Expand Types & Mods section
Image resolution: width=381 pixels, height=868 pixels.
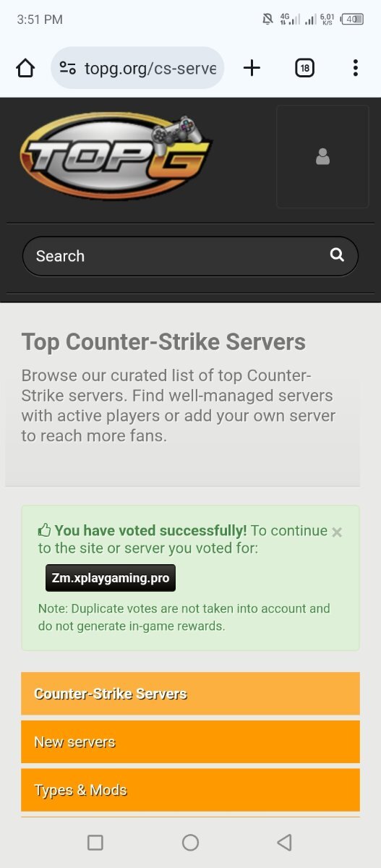point(190,790)
